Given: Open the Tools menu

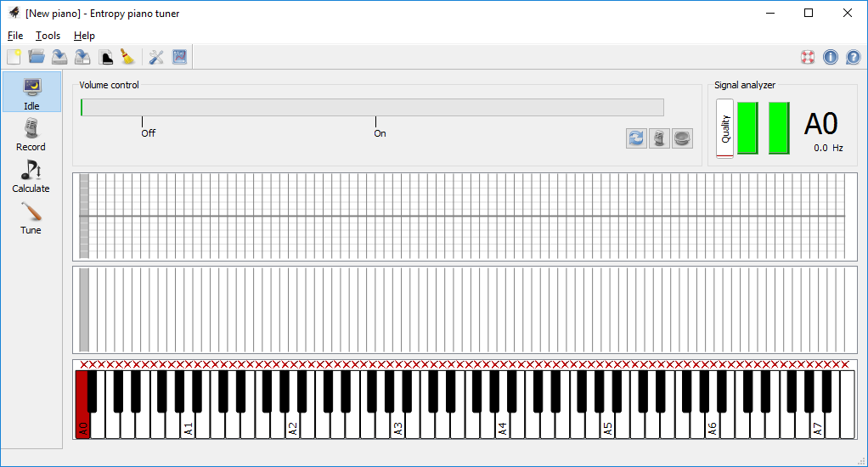Looking at the screenshot, I should pos(48,36).
